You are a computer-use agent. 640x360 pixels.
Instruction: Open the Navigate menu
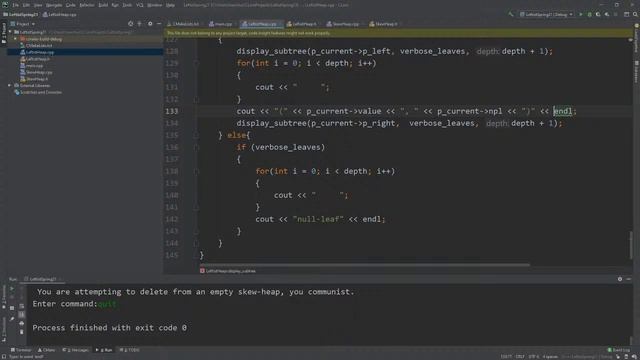pos(54,5)
